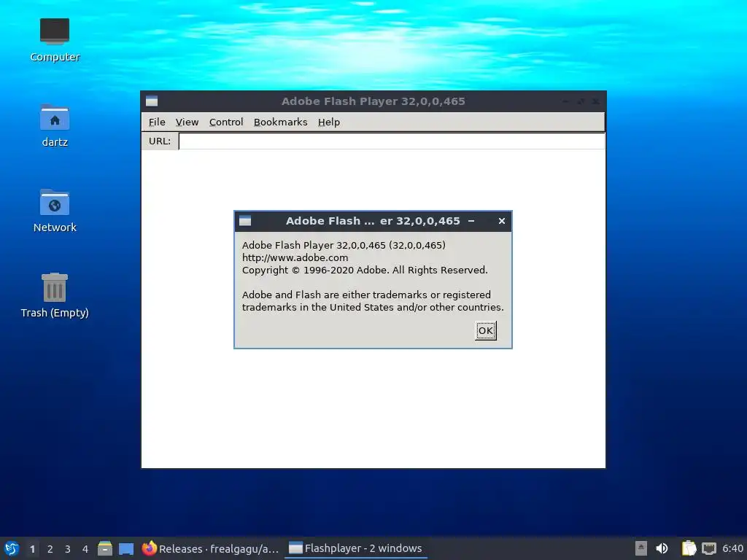The width and height of the screenshot is (747, 560).
Task: Click OK in the About dialog
Action: (485, 330)
